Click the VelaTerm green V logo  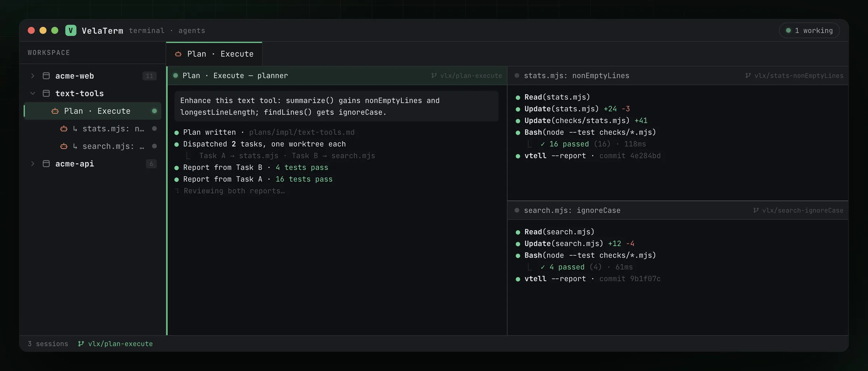(71, 30)
